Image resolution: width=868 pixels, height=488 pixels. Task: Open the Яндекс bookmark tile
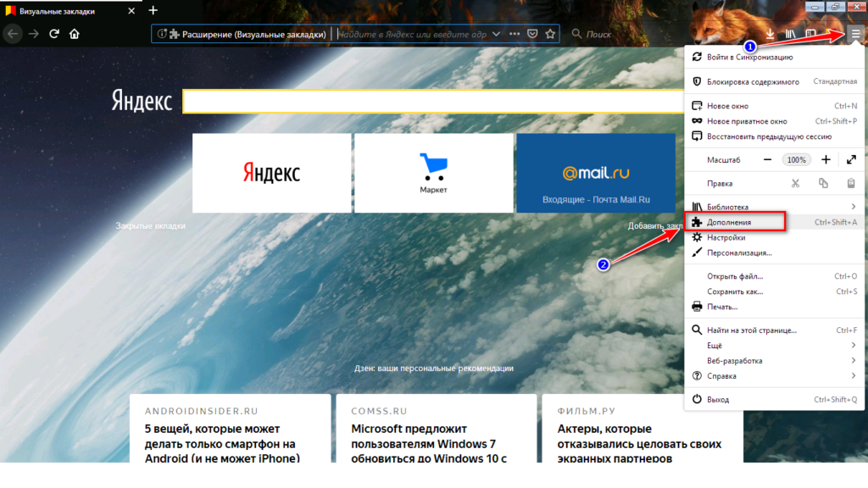coord(272,173)
